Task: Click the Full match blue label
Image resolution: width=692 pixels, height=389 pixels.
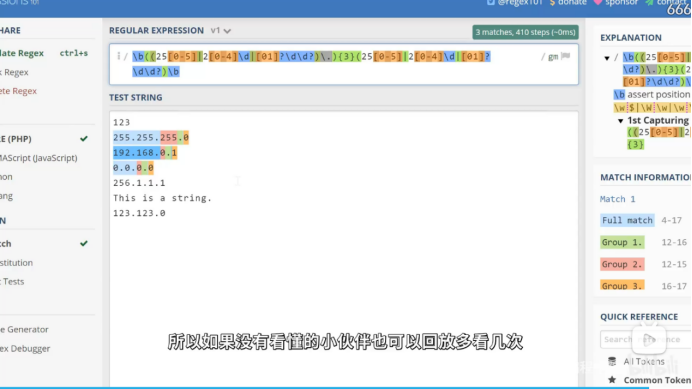Action: coord(627,220)
